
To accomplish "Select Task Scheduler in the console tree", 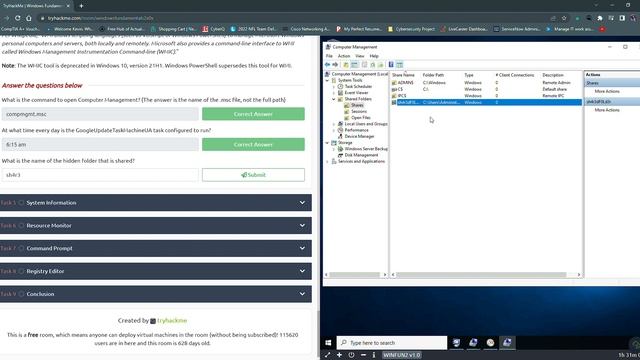I will (x=358, y=87).
